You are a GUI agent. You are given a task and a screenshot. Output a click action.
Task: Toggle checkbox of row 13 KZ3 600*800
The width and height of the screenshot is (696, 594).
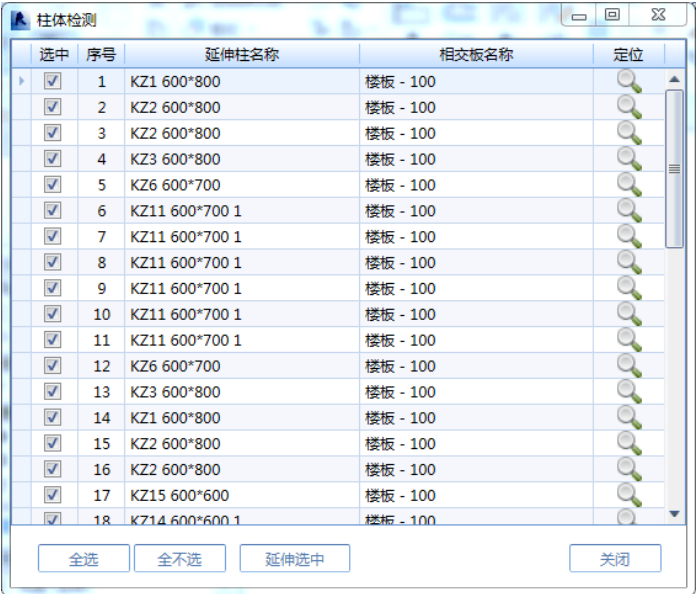pos(52,391)
